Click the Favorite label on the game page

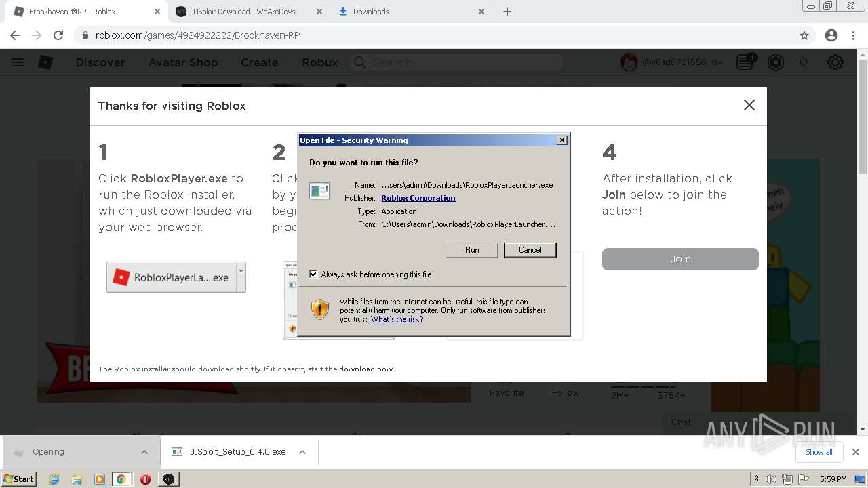(507, 393)
